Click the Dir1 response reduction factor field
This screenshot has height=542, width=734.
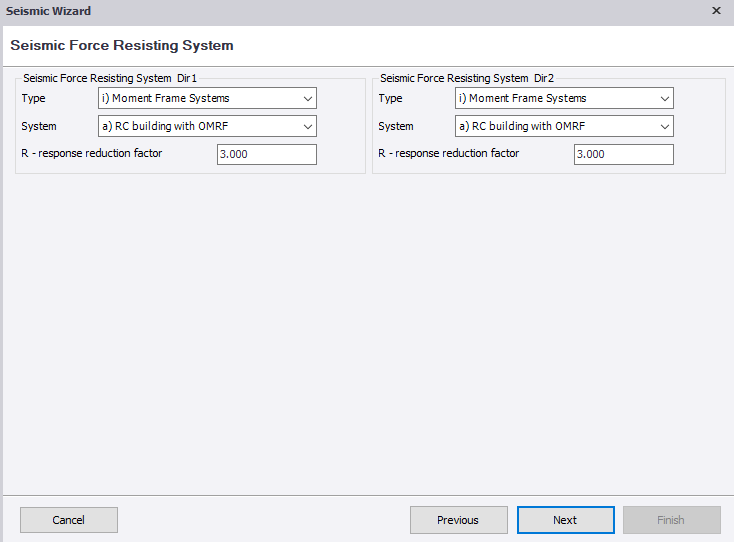tap(267, 154)
